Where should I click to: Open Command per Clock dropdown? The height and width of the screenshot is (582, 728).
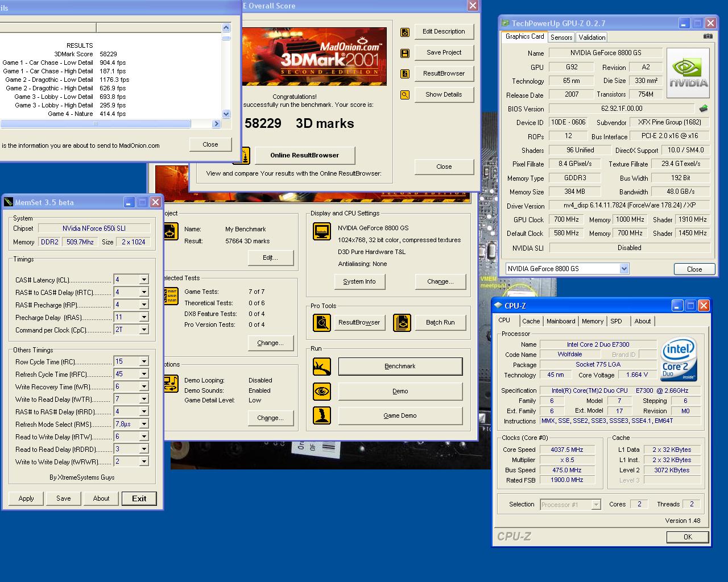[144, 330]
